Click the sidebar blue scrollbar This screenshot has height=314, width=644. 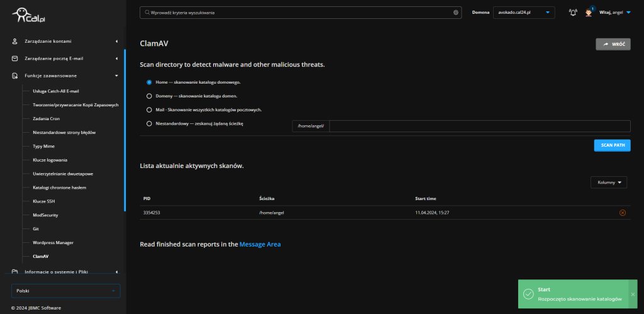[125, 130]
